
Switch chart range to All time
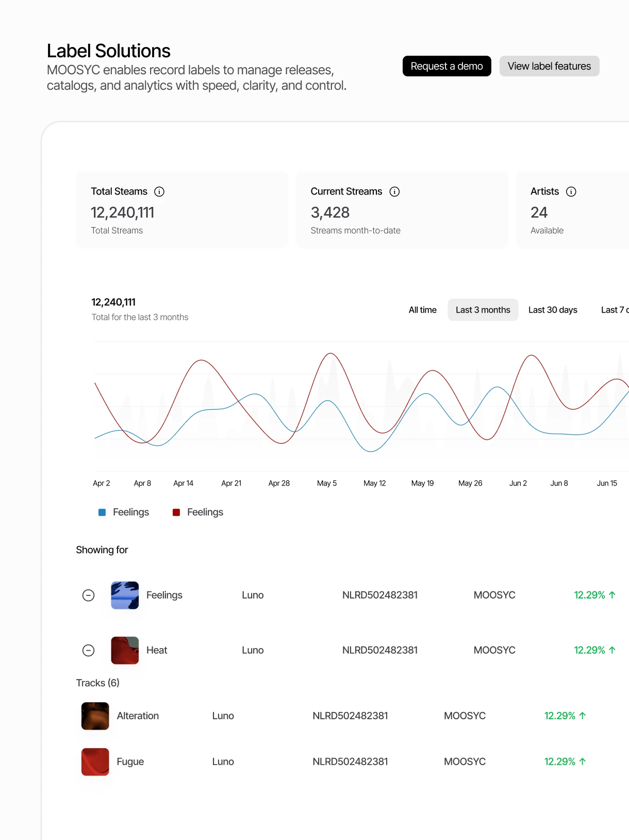pyautogui.click(x=422, y=310)
